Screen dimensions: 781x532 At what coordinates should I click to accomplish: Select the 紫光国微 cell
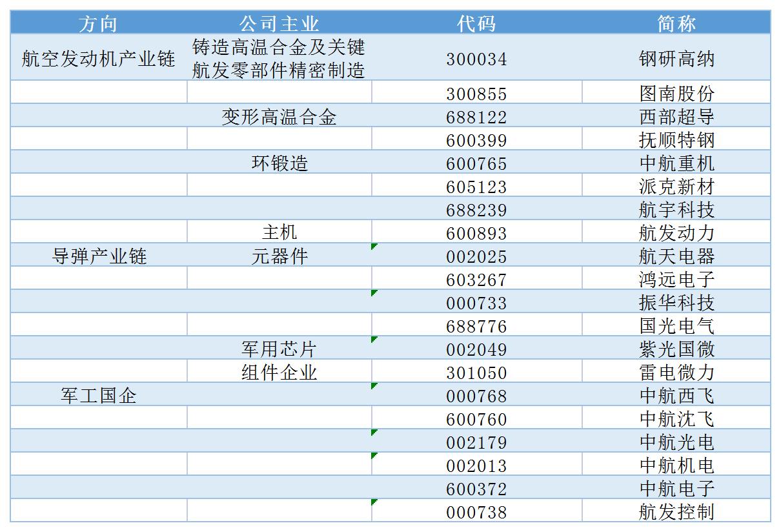pyautogui.click(x=676, y=348)
